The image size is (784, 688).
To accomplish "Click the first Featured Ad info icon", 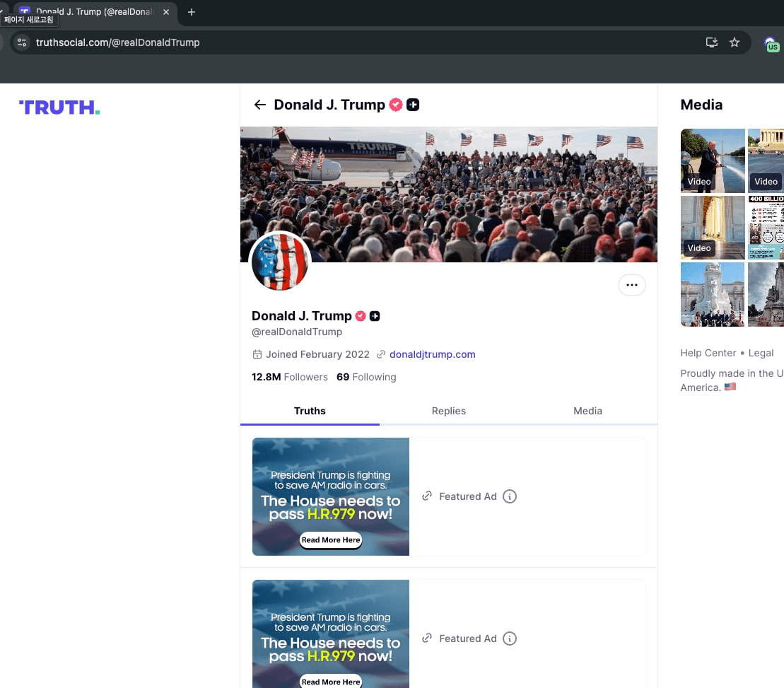I will pyautogui.click(x=510, y=496).
